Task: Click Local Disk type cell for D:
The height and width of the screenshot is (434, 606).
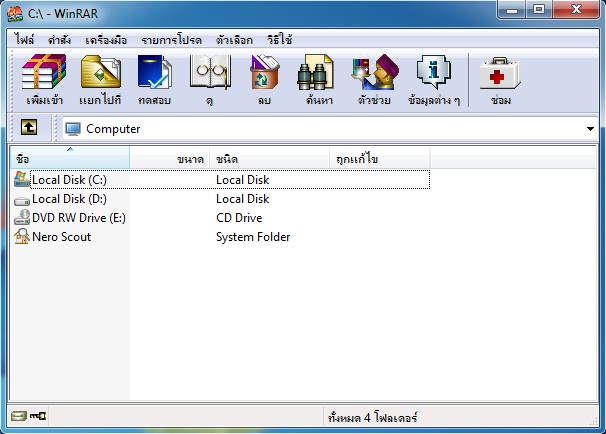Action: pyautogui.click(x=242, y=199)
